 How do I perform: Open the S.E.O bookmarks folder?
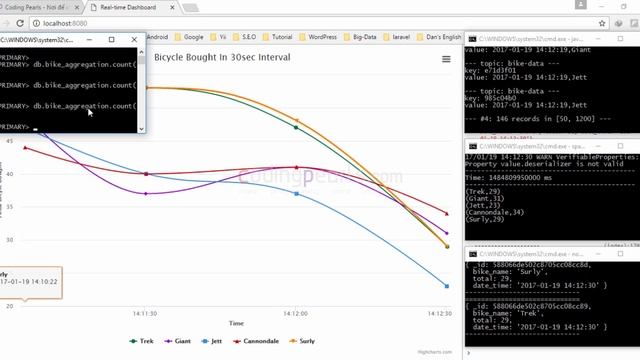(244, 37)
